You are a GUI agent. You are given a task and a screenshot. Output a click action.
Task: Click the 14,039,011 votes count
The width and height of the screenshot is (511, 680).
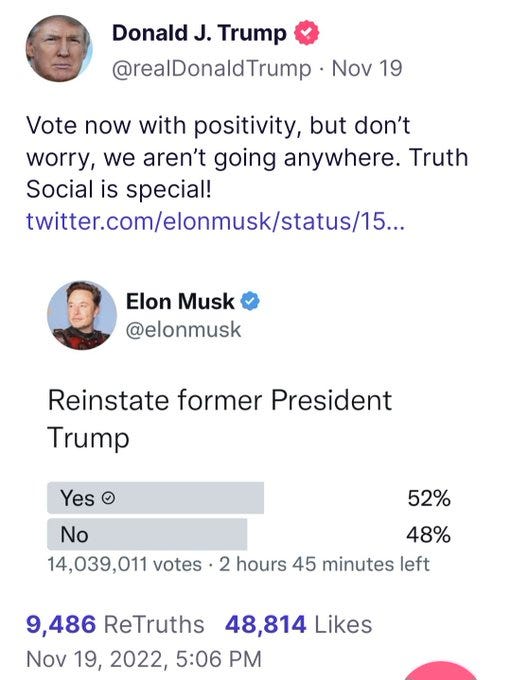pos(124,564)
